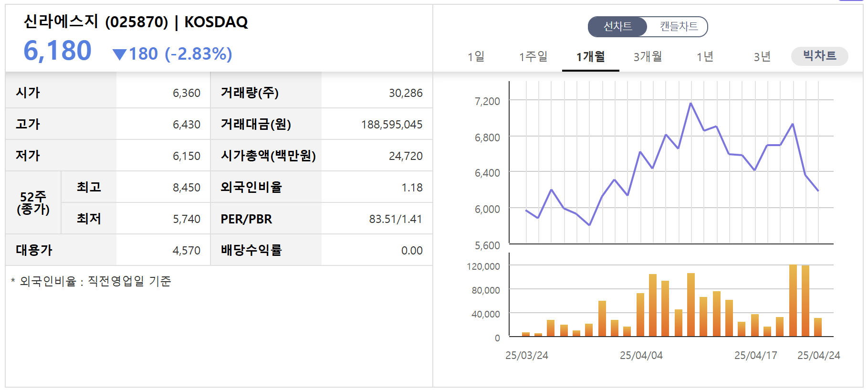Click the current price 6,180
The image size is (868, 391).
click(x=57, y=51)
